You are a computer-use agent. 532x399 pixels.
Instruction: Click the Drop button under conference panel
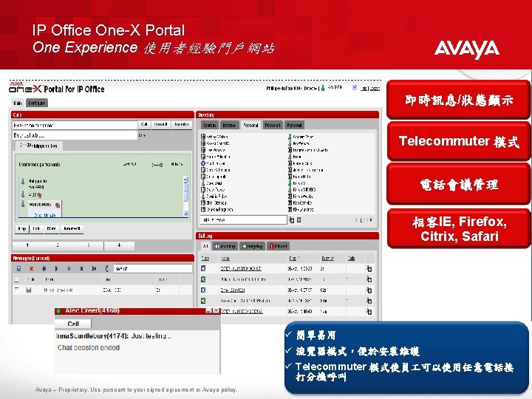click(x=22, y=228)
